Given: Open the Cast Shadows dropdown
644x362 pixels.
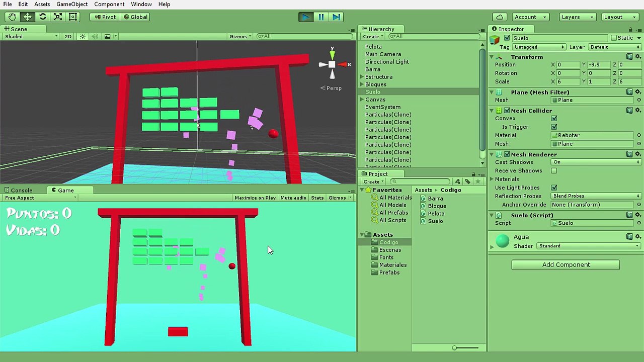Looking at the screenshot, I should pos(596,162).
